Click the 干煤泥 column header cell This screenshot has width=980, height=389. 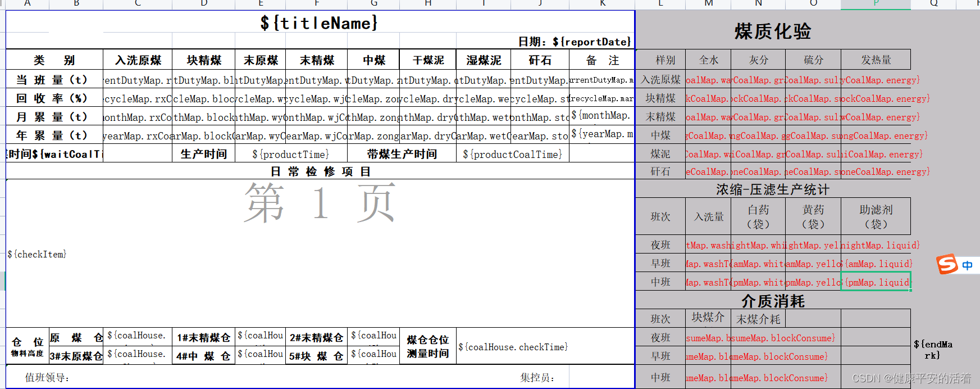[428, 60]
